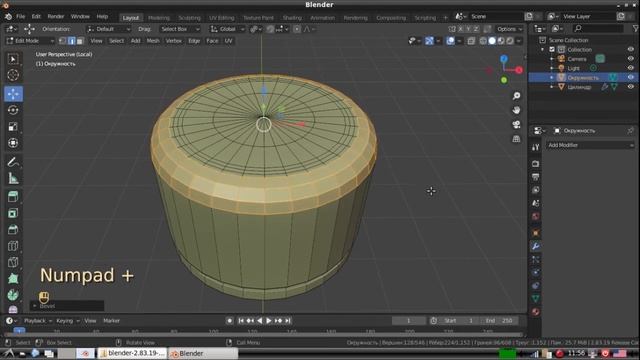Image resolution: width=640 pixels, height=360 pixels.
Task: Open the Add Modifier dropdown
Action: [590, 145]
